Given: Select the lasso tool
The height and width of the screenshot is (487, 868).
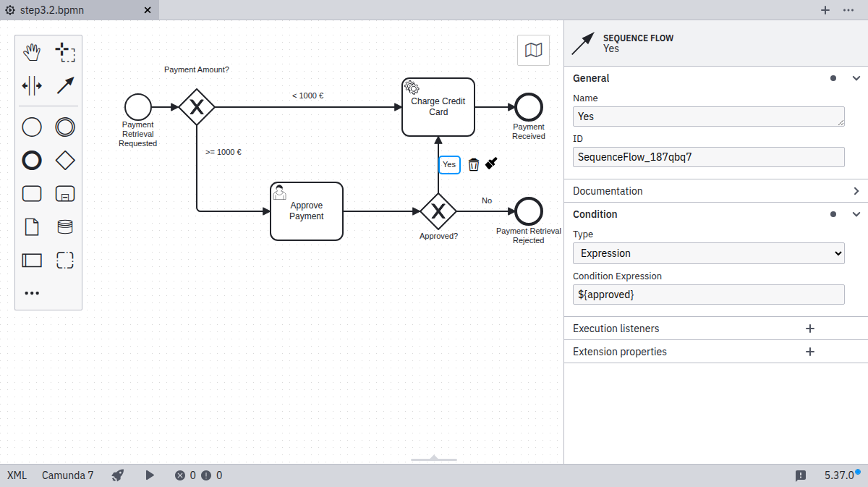Looking at the screenshot, I should coord(65,52).
